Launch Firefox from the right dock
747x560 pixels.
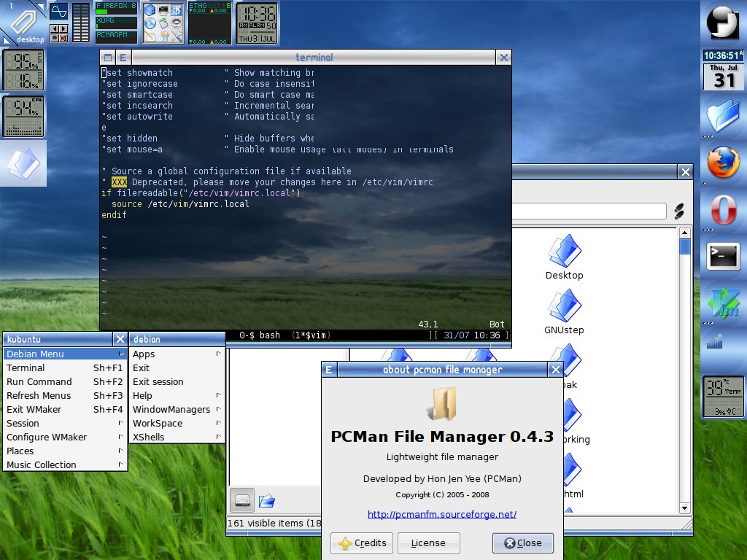tap(723, 163)
